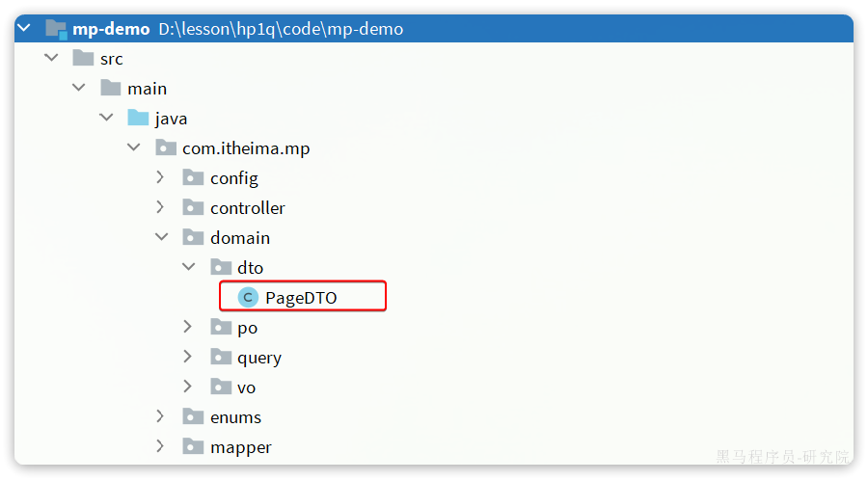Select the main folder label

pyautogui.click(x=147, y=89)
